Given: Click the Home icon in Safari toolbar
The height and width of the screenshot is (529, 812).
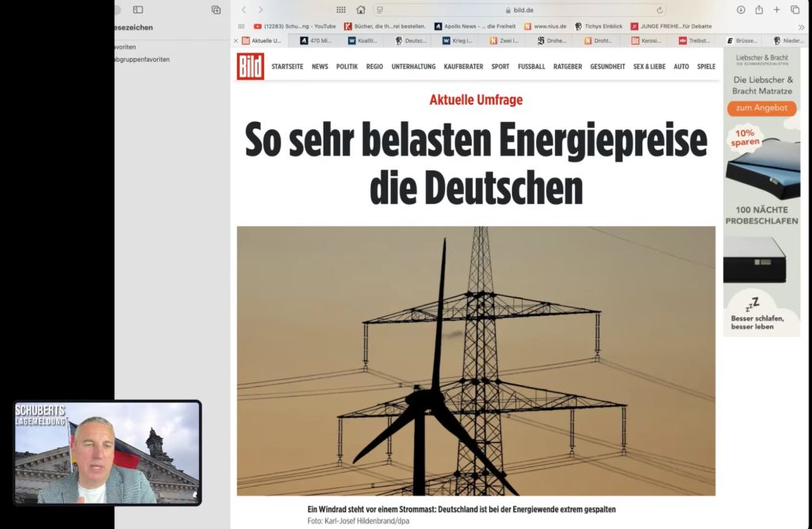Looking at the screenshot, I should pos(361,10).
